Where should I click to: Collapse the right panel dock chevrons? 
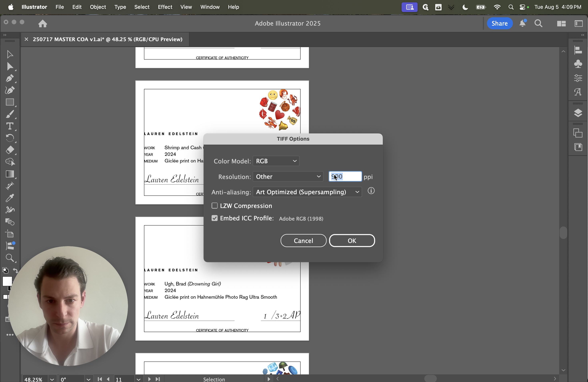point(583,35)
